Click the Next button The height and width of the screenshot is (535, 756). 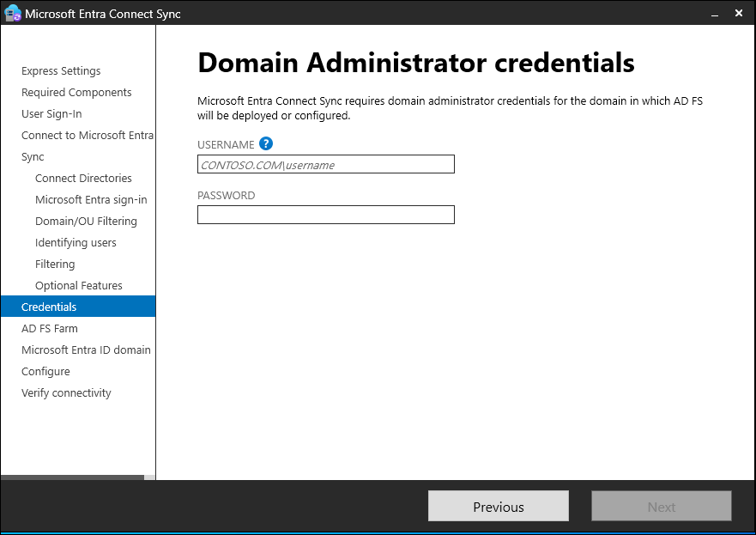661,507
